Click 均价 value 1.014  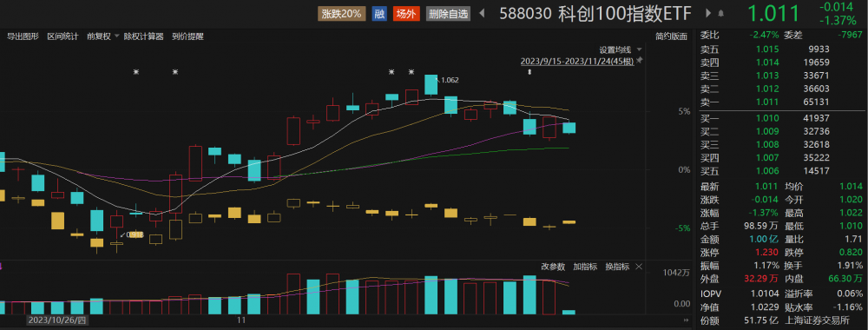pos(852,188)
